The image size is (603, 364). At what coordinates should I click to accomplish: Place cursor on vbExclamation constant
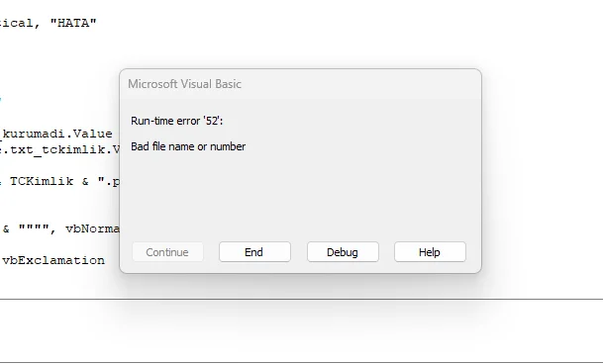53,260
